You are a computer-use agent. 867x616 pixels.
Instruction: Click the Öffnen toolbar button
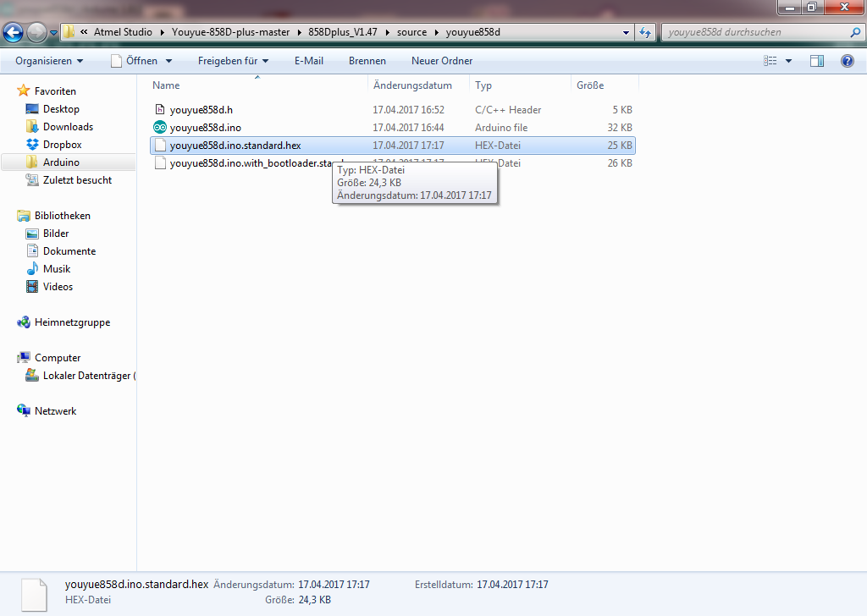coord(134,61)
